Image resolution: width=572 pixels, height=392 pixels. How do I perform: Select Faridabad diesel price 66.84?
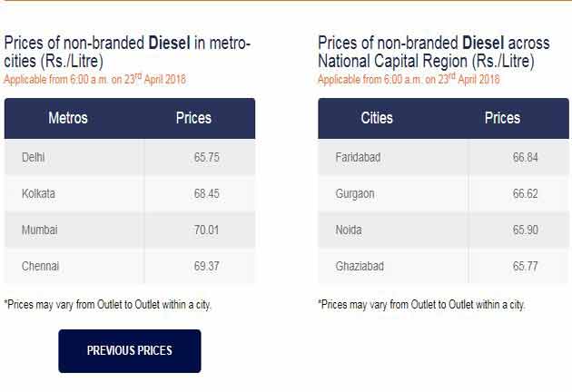point(526,157)
